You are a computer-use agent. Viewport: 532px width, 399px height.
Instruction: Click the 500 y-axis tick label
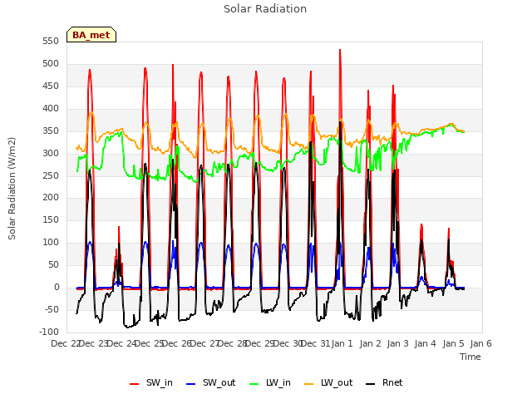(51, 64)
